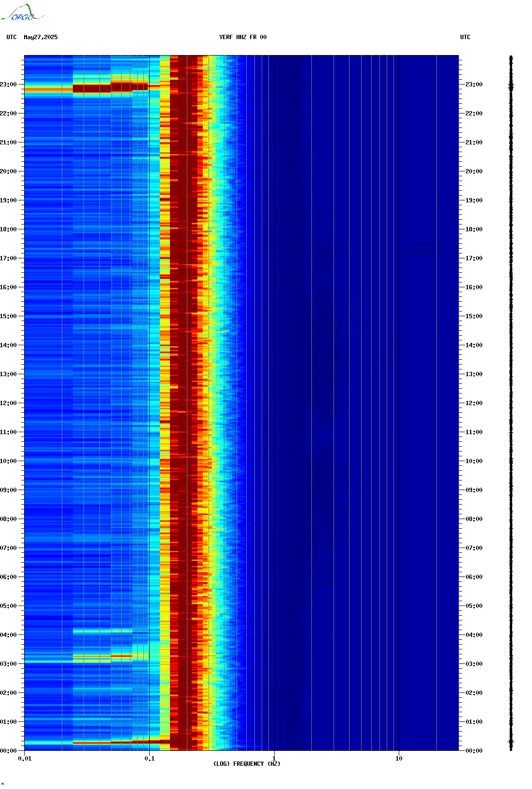Image resolution: width=532 pixels, height=789 pixels.
Task: Click 19:00 on the right time axis
Action: click(x=474, y=200)
